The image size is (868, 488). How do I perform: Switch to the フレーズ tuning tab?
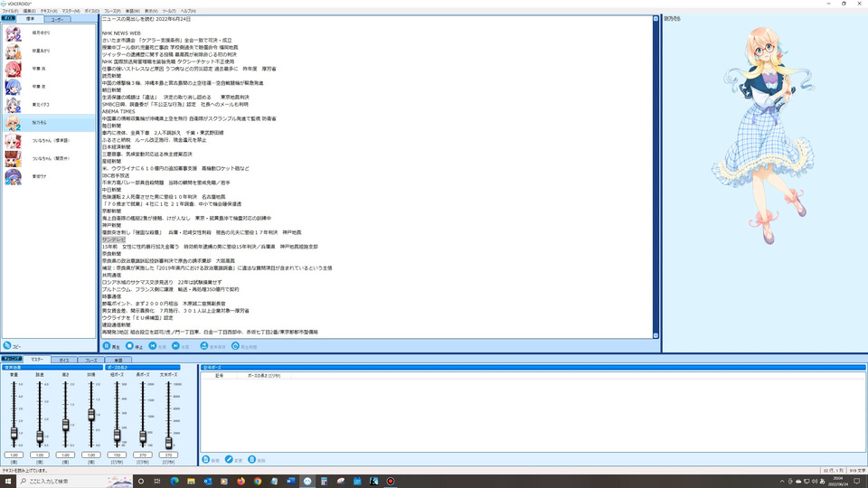(x=90, y=361)
